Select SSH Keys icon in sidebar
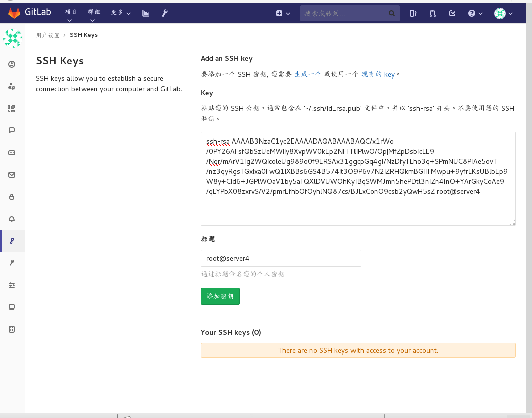The width and height of the screenshot is (532, 418). (x=12, y=241)
